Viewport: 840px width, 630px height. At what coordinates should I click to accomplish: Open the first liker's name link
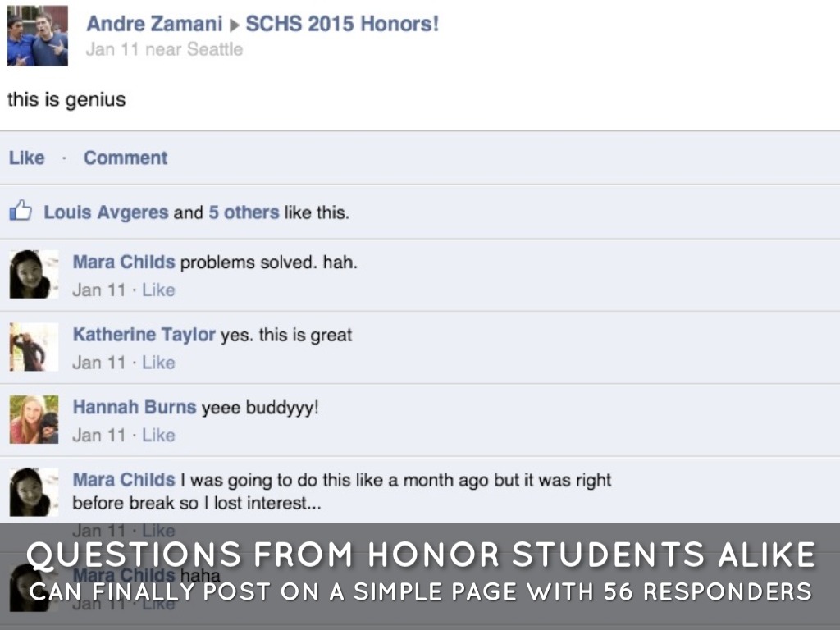[x=106, y=212]
